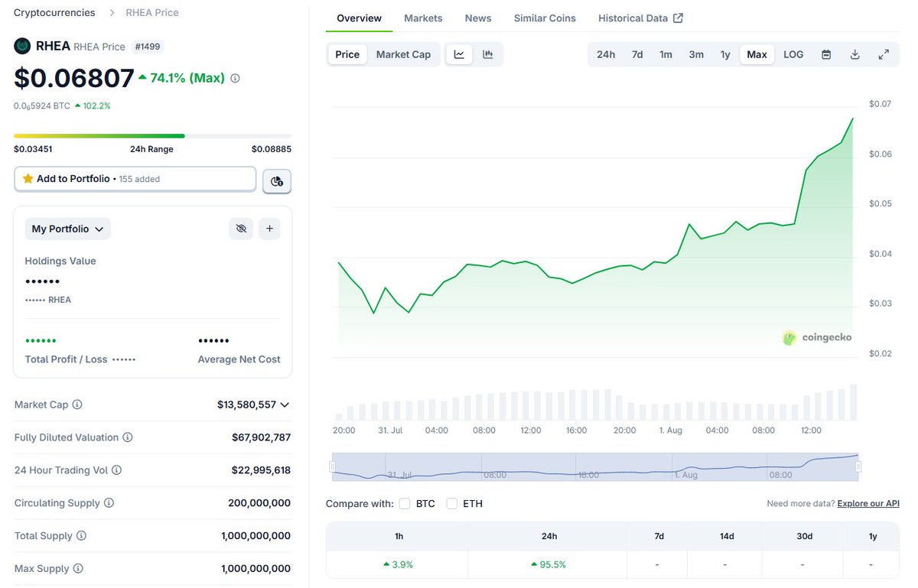The width and height of the screenshot is (918, 588).
Task: Click the 200,000,000 circulating supply value
Action: 259,503
